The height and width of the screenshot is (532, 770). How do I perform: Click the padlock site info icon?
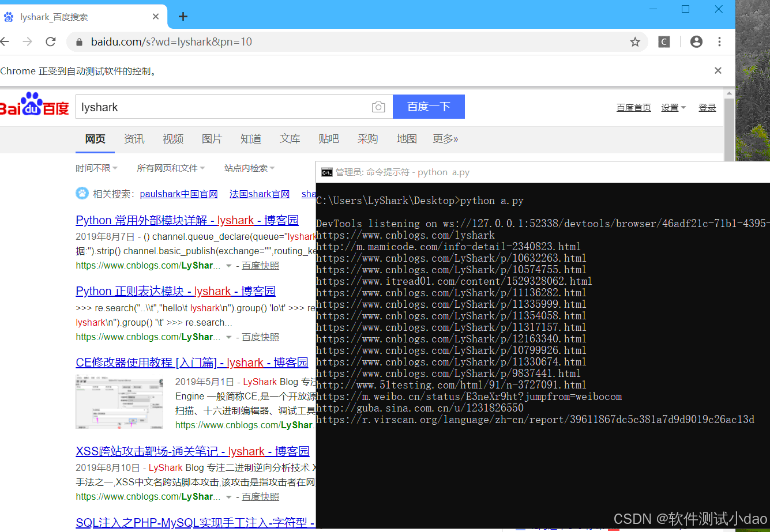tap(79, 41)
